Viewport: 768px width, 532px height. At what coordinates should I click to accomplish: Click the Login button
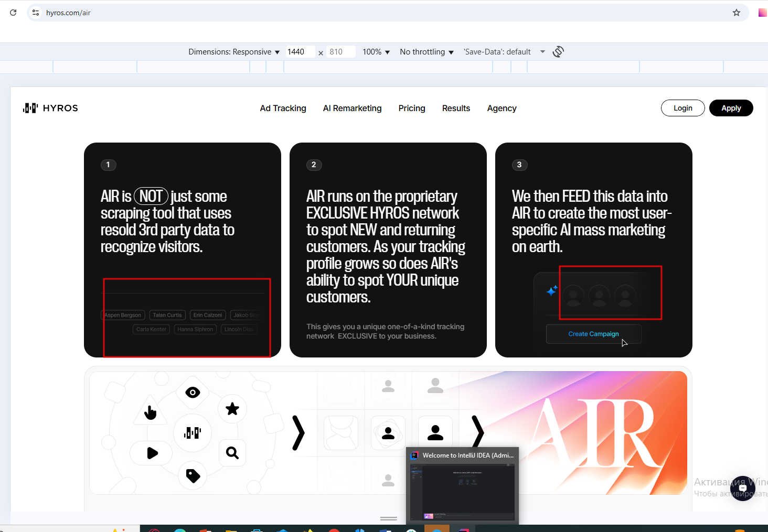(683, 108)
